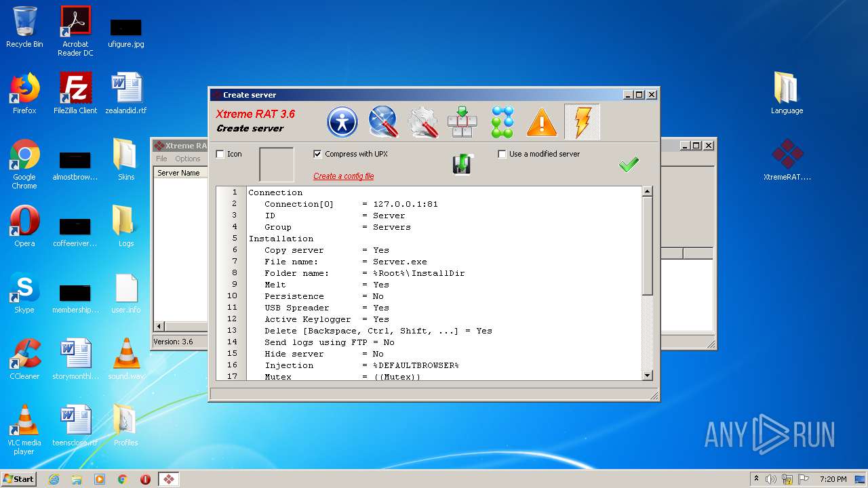Follow the Create a config file link

click(x=343, y=176)
